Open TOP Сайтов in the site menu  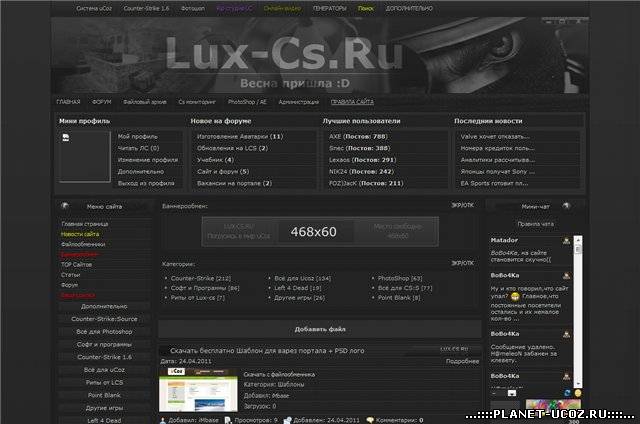[x=76, y=264]
